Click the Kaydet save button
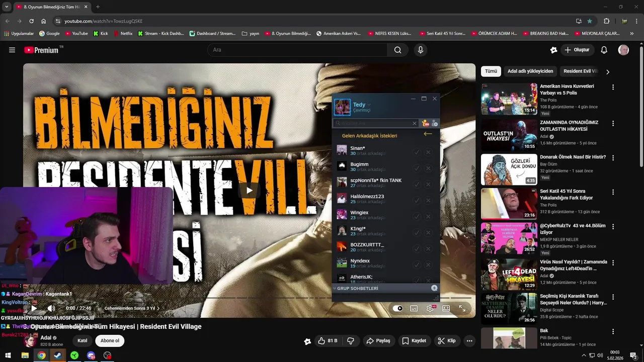 (414, 341)
